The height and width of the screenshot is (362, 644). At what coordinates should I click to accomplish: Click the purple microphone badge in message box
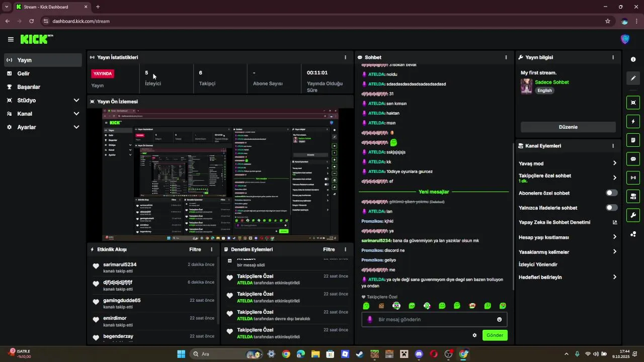tap(370, 319)
